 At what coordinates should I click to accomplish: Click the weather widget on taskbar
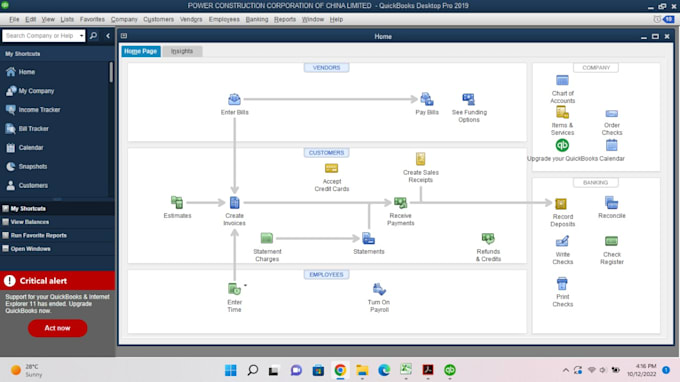click(x=27, y=370)
